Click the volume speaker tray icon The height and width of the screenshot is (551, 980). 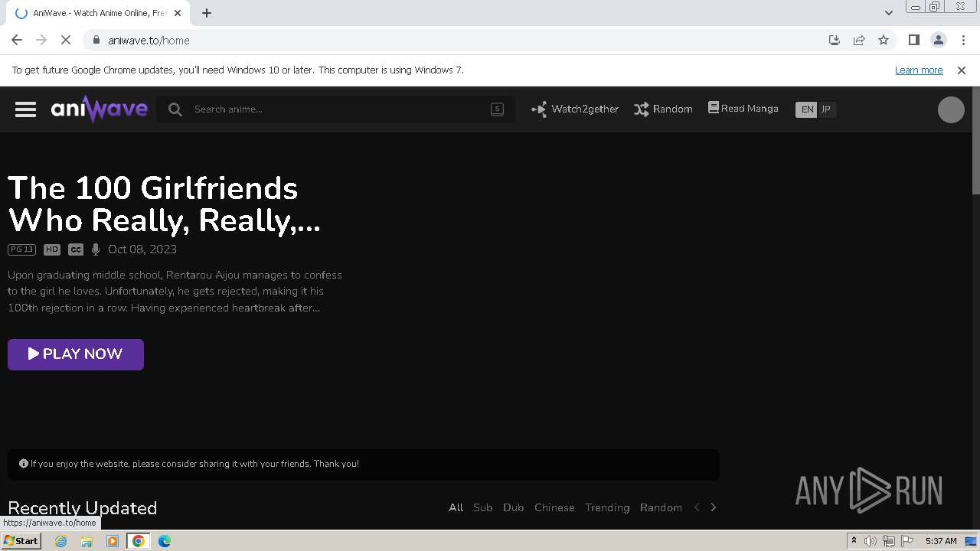pos(871,541)
